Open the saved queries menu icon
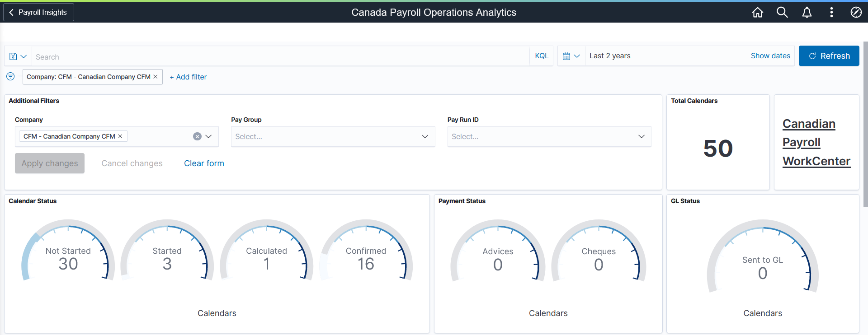Image resolution: width=868 pixels, height=335 pixels. [x=18, y=56]
